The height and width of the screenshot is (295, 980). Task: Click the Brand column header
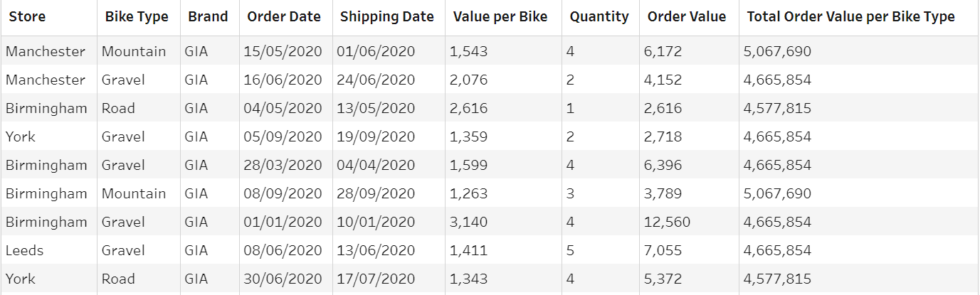tap(208, 17)
